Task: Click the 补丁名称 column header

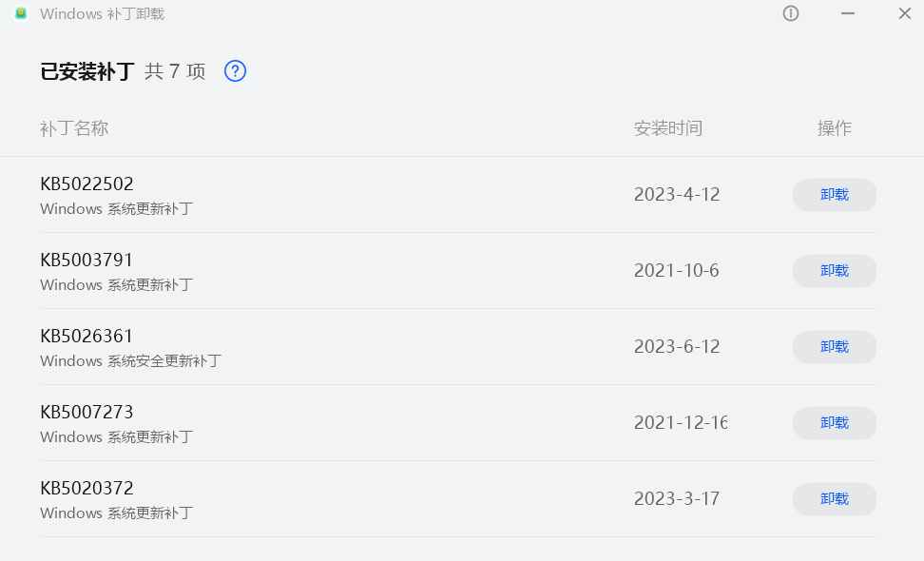Action: pos(74,128)
